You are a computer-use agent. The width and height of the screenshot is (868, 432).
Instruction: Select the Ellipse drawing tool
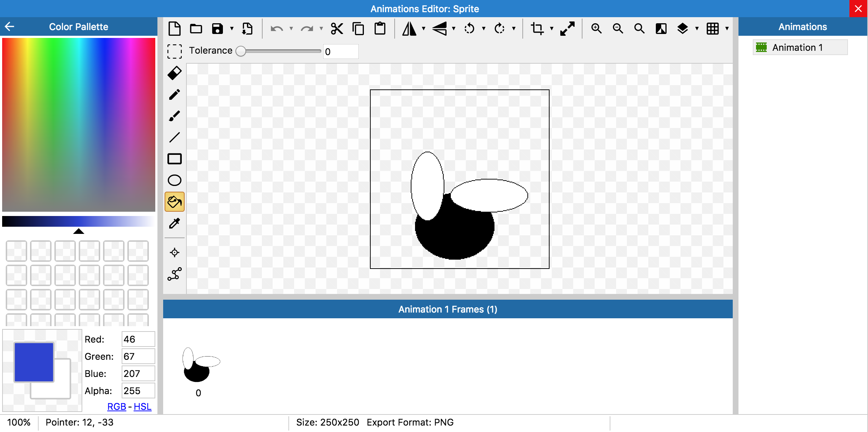[174, 180]
